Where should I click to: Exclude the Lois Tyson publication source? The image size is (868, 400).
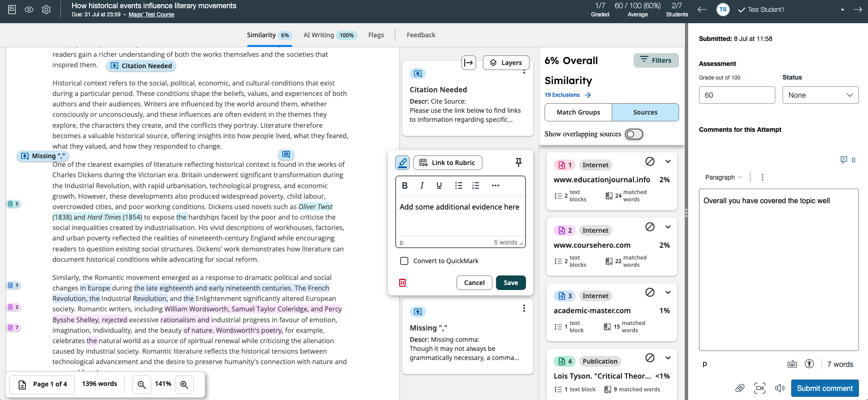click(x=650, y=358)
